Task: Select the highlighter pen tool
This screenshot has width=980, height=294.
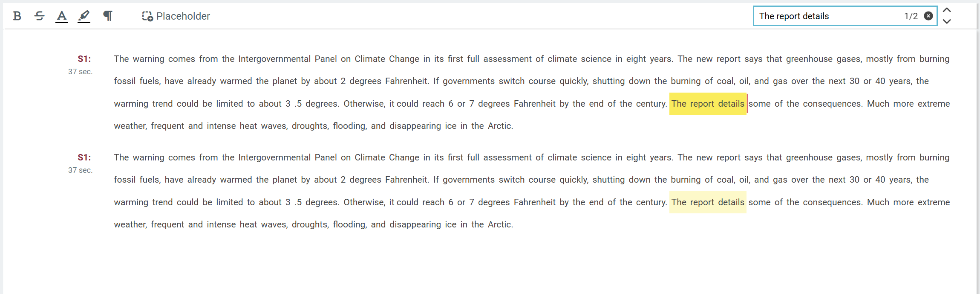Action: pyautogui.click(x=84, y=16)
